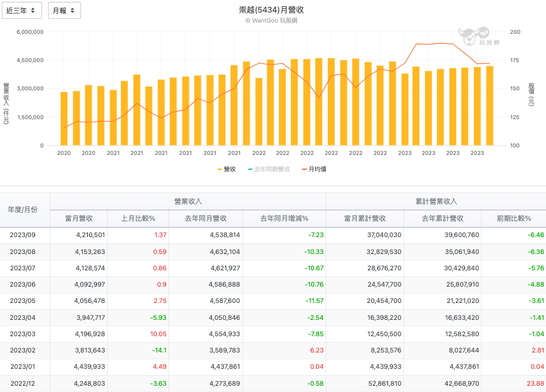This screenshot has width=546, height=392.
Task: Select the 營業收入 group header
Action: click(188, 201)
